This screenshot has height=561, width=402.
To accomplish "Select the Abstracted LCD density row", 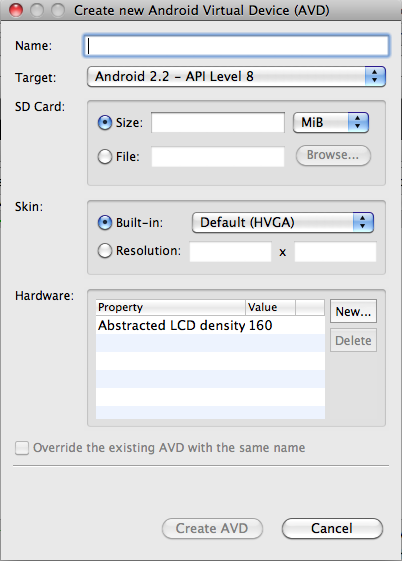I will coord(210,325).
